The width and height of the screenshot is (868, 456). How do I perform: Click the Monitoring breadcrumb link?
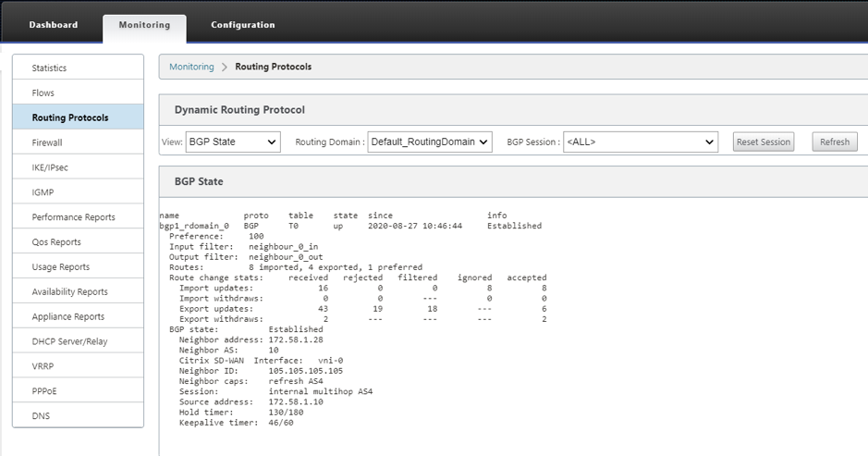pyautogui.click(x=191, y=67)
